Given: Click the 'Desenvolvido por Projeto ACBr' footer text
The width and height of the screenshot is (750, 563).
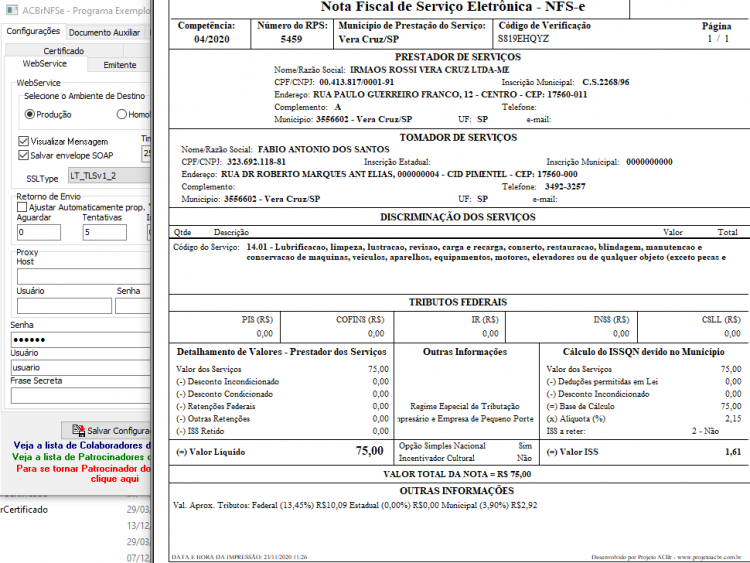Looking at the screenshot, I should coord(666,557).
